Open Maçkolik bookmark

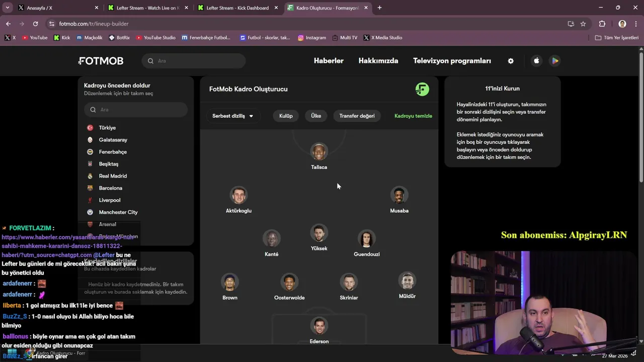(x=90, y=38)
